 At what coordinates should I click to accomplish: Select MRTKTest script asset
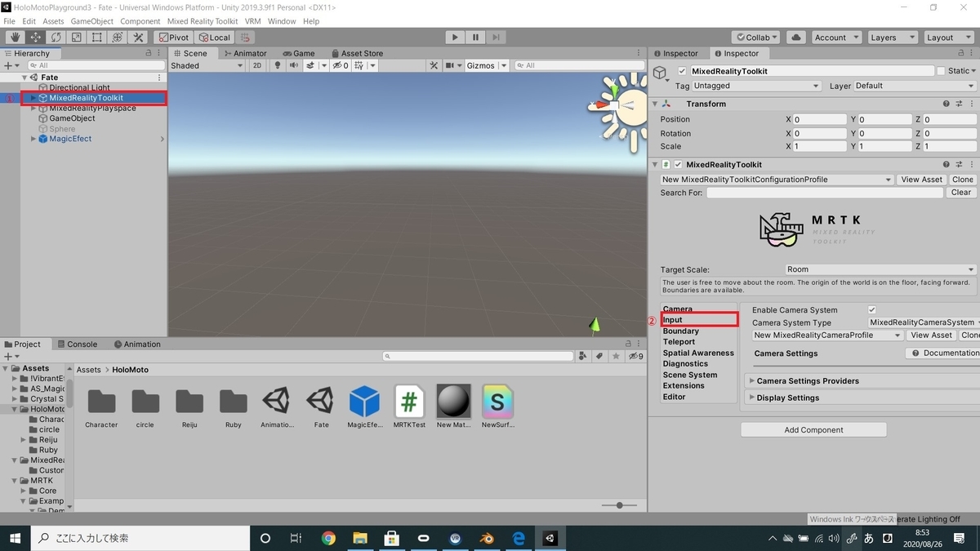pos(409,407)
